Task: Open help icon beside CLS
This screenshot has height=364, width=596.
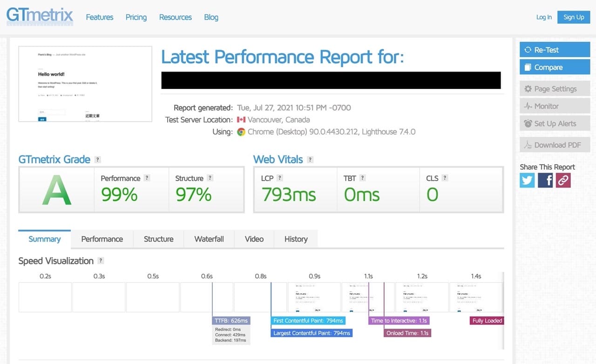Action: coord(445,178)
